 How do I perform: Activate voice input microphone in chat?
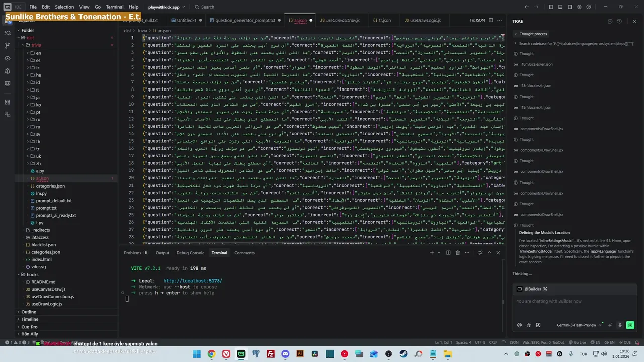(x=620, y=325)
